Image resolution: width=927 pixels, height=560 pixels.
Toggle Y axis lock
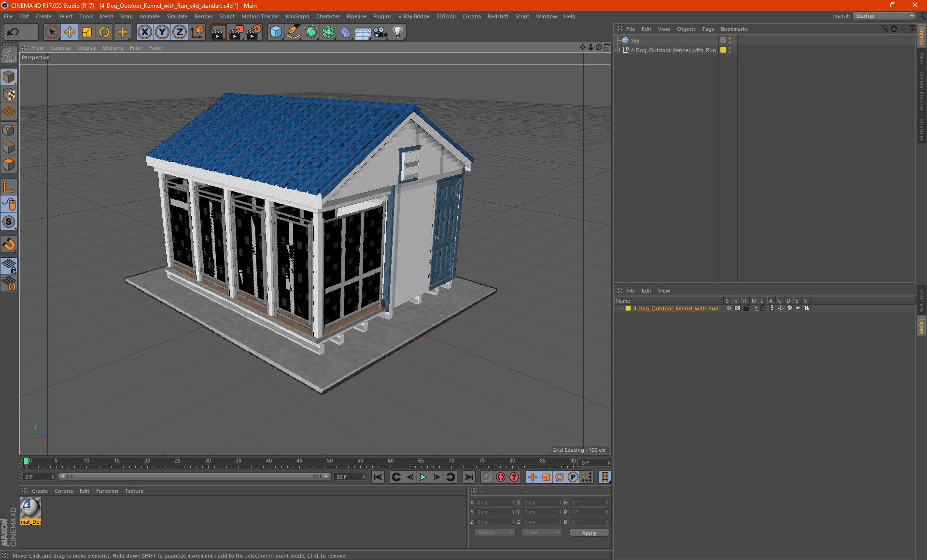click(x=162, y=32)
